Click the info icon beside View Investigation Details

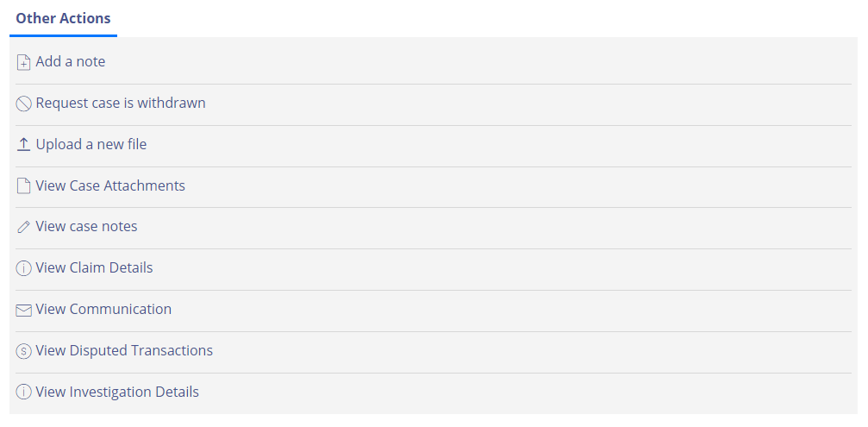[23, 392]
